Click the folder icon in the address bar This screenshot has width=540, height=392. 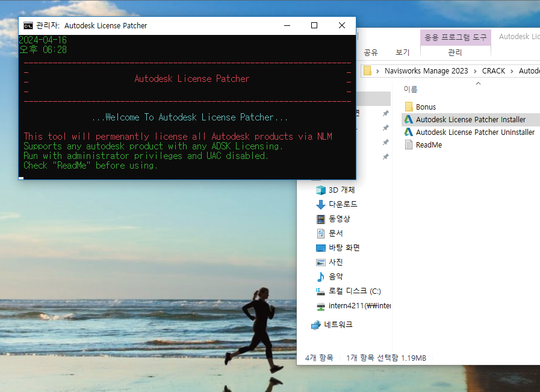coord(367,70)
